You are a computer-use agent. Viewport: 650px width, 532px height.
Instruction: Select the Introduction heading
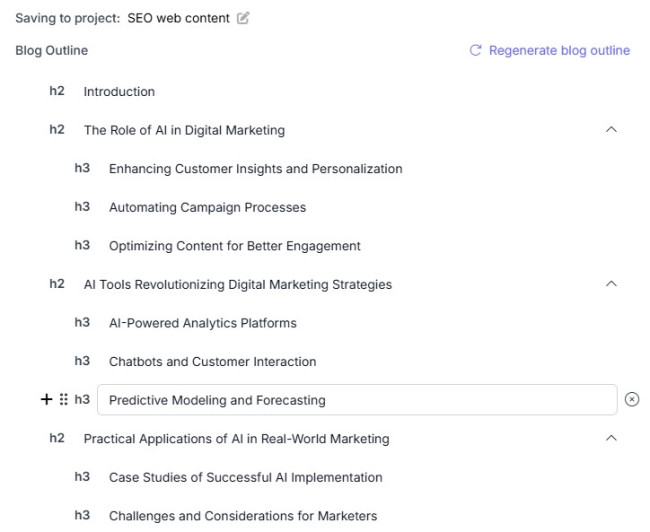[119, 92]
